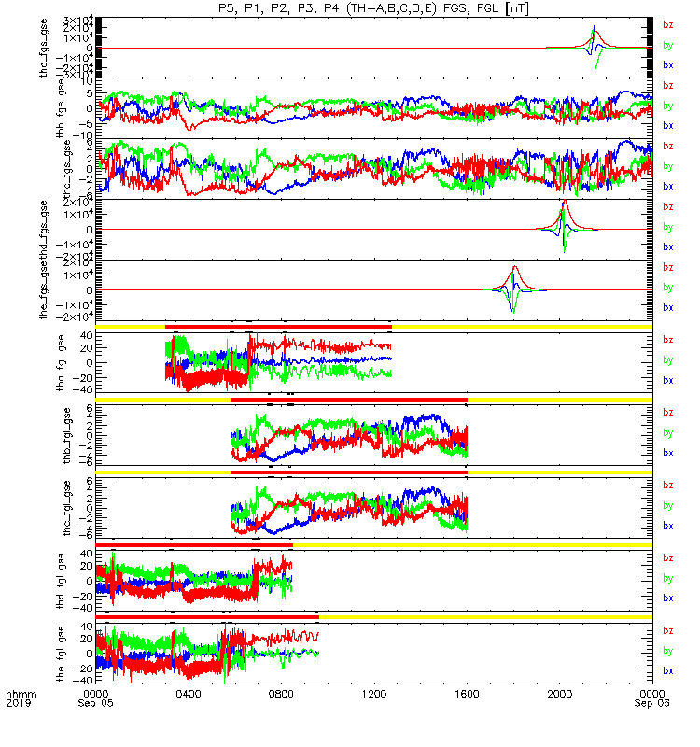
Task: Choose by legend label next to thd_fgs_gse panel
Action: (x=668, y=227)
